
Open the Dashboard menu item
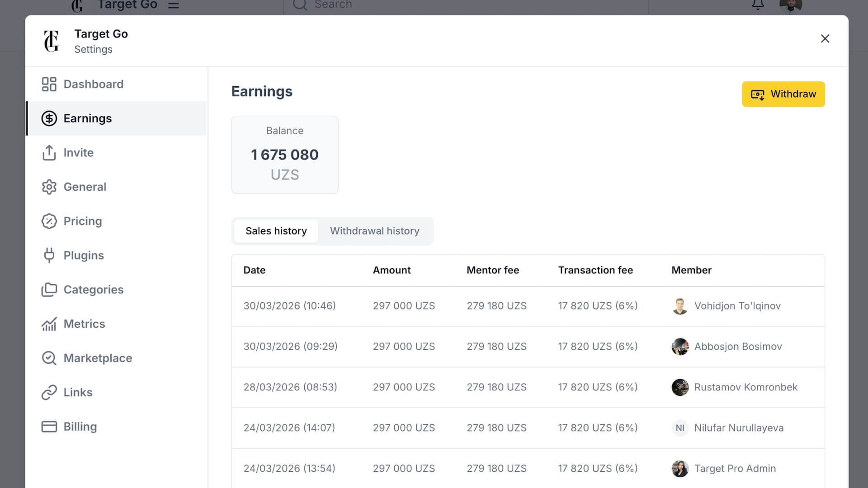pyautogui.click(x=117, y=84)
